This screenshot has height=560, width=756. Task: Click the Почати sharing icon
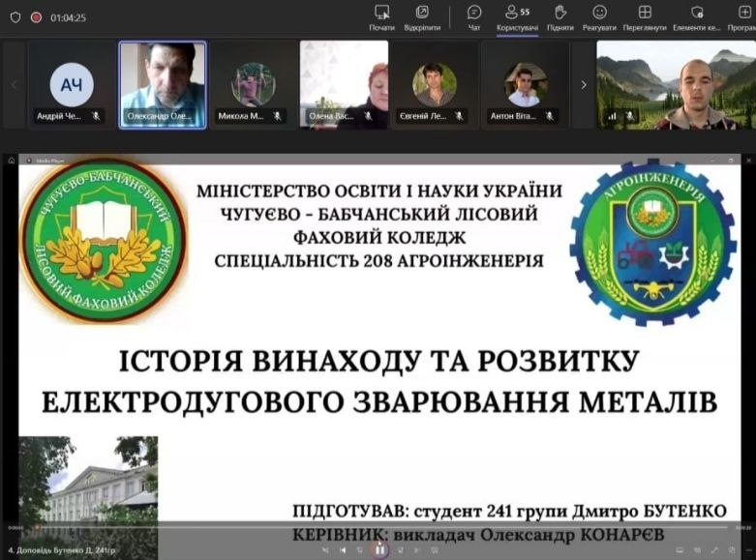tap(381, 16)
